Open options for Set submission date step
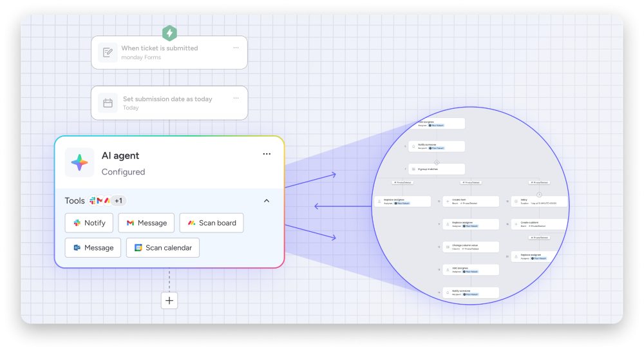 [236, 98]
